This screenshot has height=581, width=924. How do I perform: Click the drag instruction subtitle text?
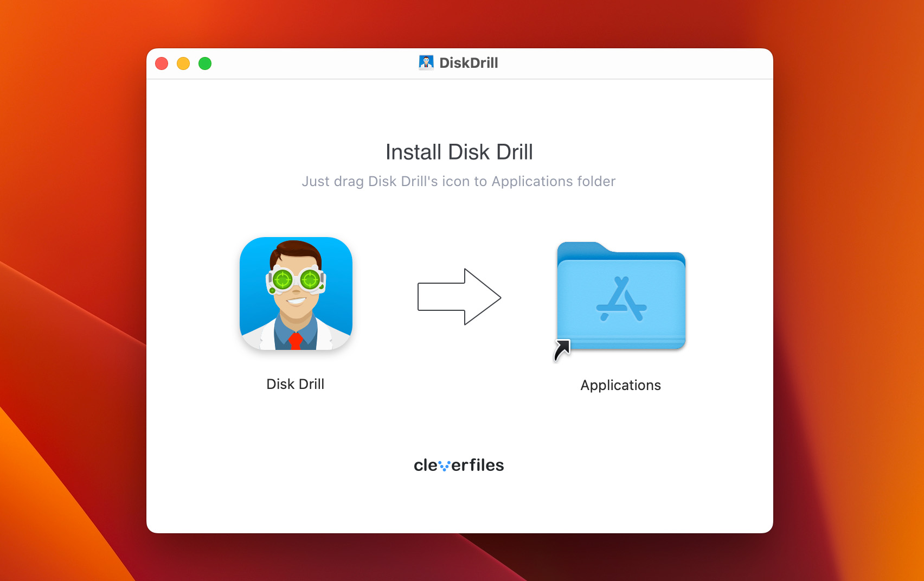[x=459, y=181]
